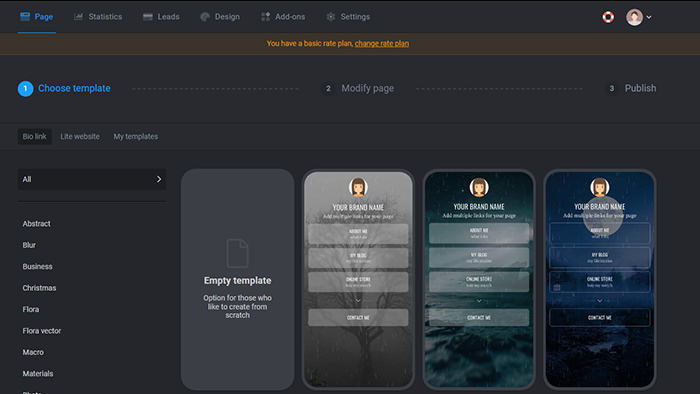
Task: Choose the Empty template card
Action: [238, 279]
